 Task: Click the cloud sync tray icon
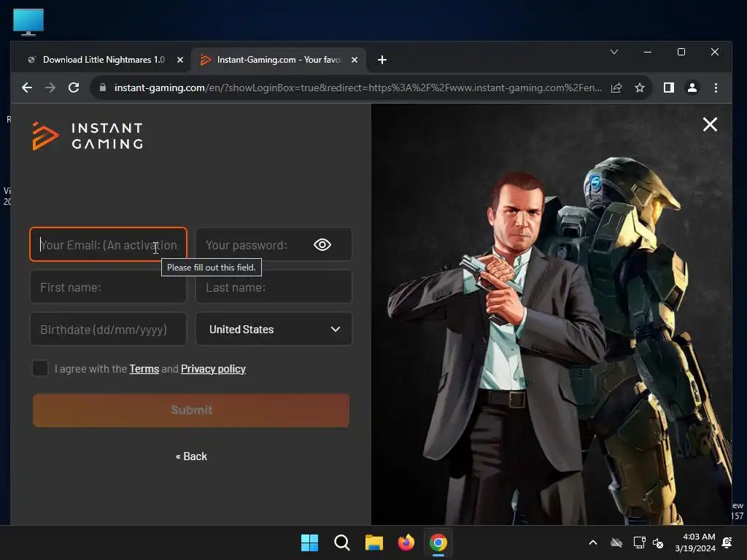pos(616,542)
